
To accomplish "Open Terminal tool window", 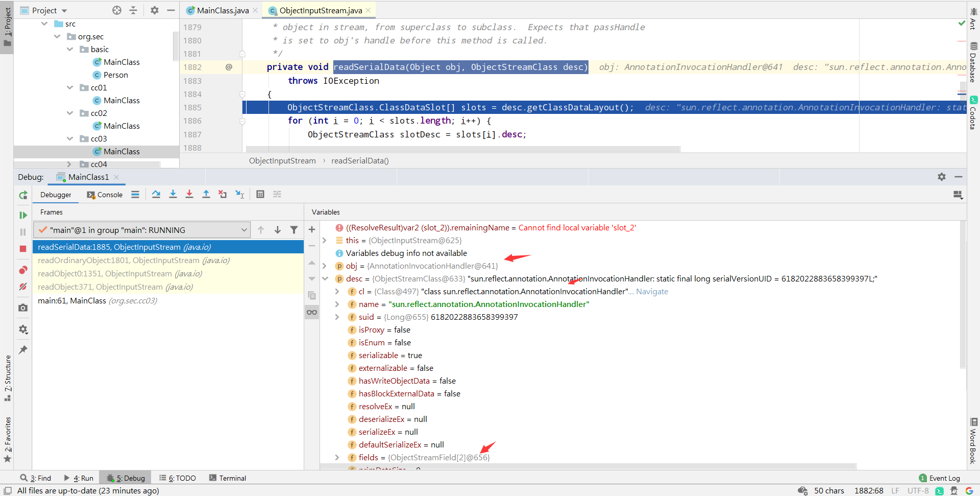I will click(228, 478).
